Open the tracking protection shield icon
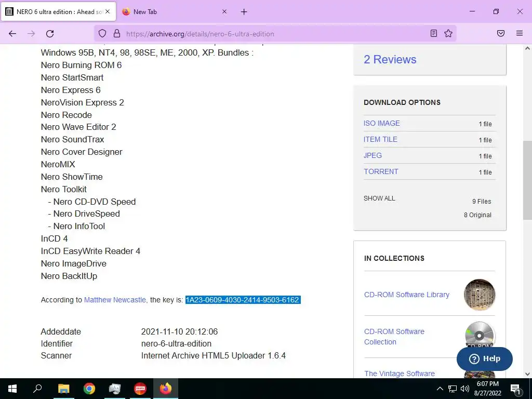532x399 pixels. (x=102, y=34)
